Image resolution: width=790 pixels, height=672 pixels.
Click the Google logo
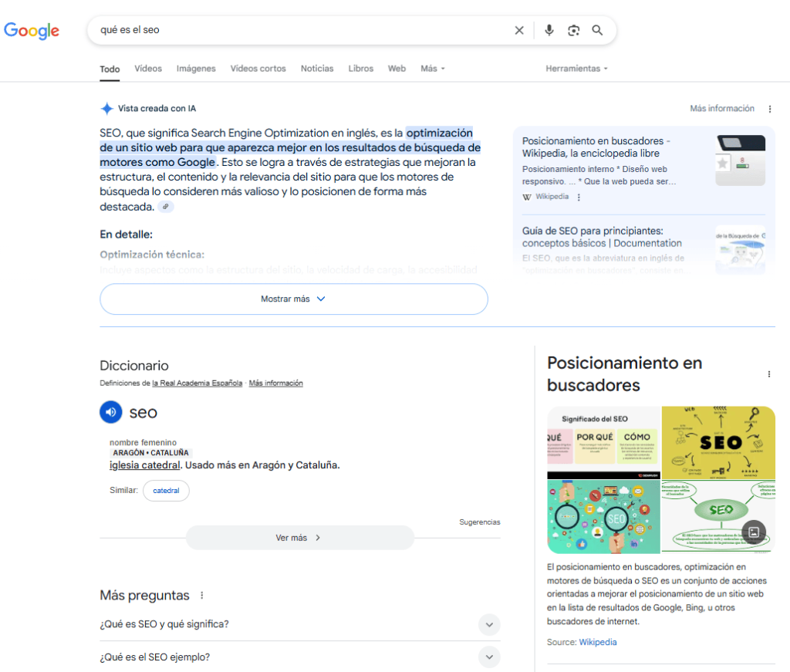[31, 31]
